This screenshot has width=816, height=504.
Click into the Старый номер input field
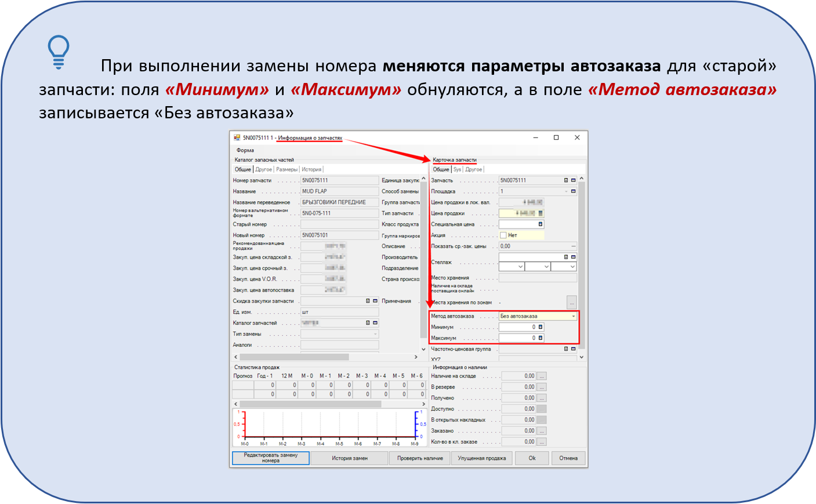(x=339, y=224)
